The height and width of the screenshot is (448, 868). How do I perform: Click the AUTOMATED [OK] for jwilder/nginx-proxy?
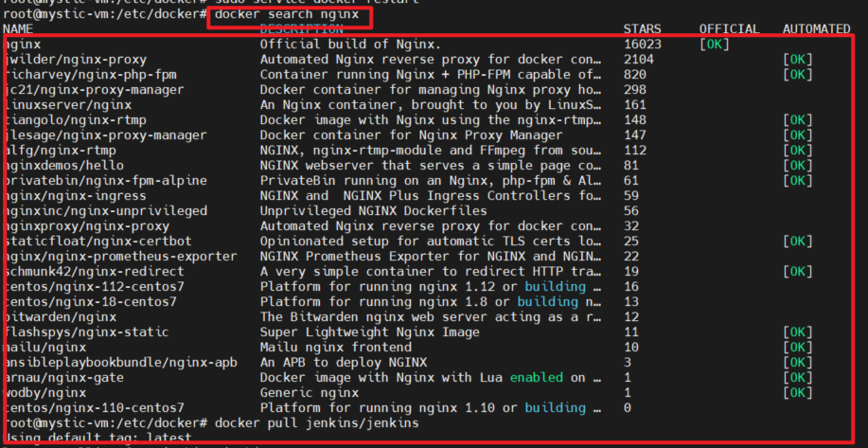pyautogui.click(x=798, y=60)
